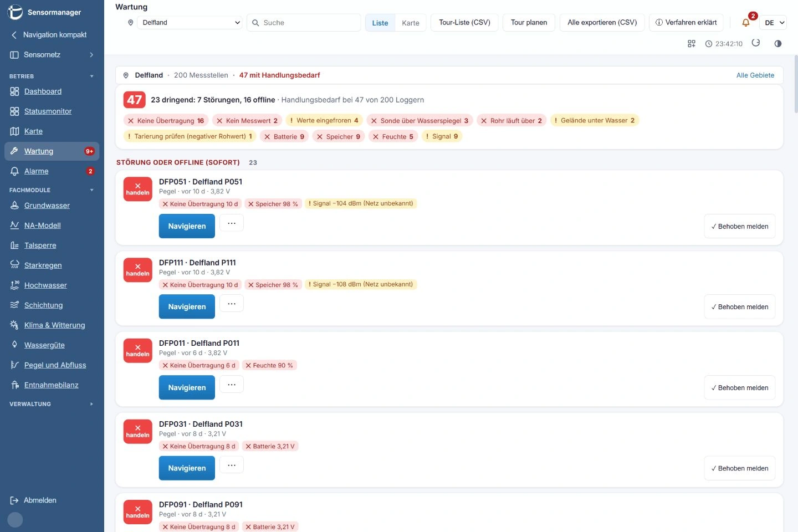Switch to the Karte view tab
Viewport: 798px width, 532px height.
411,23
